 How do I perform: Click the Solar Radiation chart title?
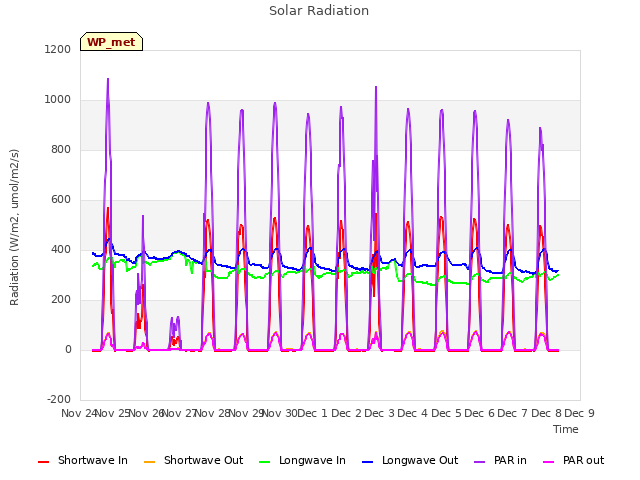click(x=319, y=11)
